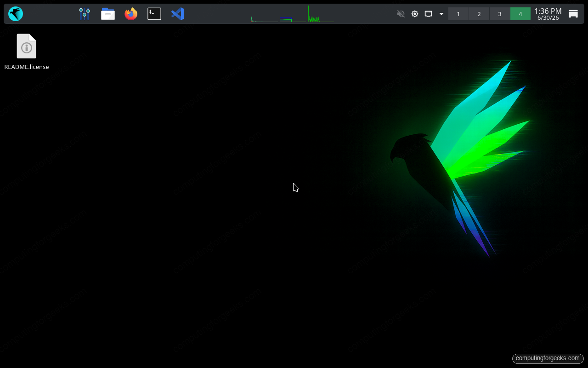Open the brightness settings tray icon

[415, 14]
